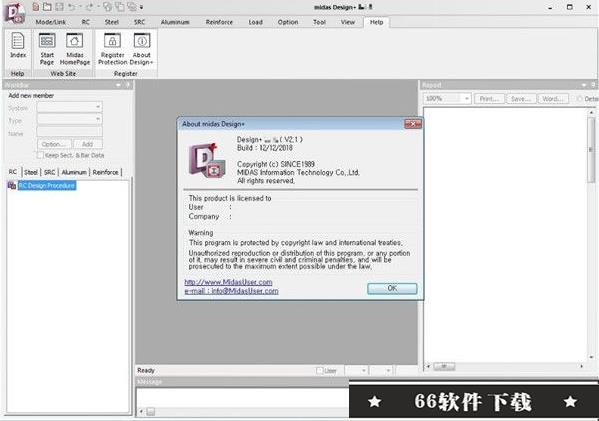Screen dimensions: 599x421
Task: Select the Reinforce tab in member list
Action: [x=105, y=173]
